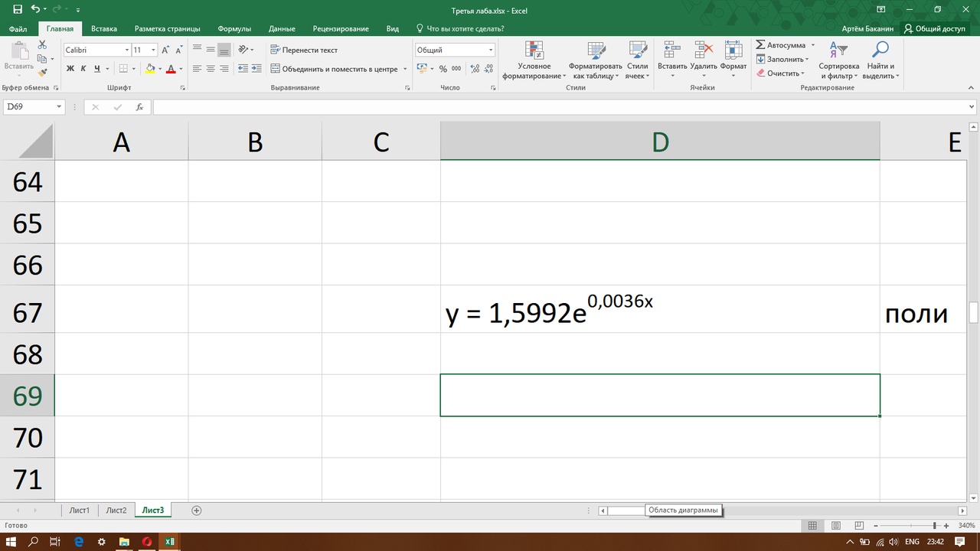The height and width of the screenshot is (551, 980).
Task: Open the Calibri font name dropdown
Action: pos(127,50)
